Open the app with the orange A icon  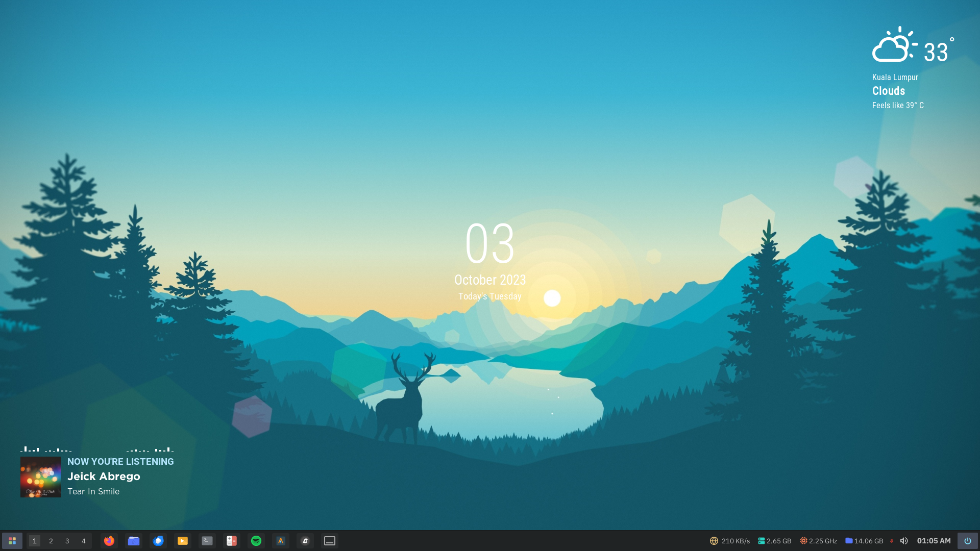pos(281,541)
